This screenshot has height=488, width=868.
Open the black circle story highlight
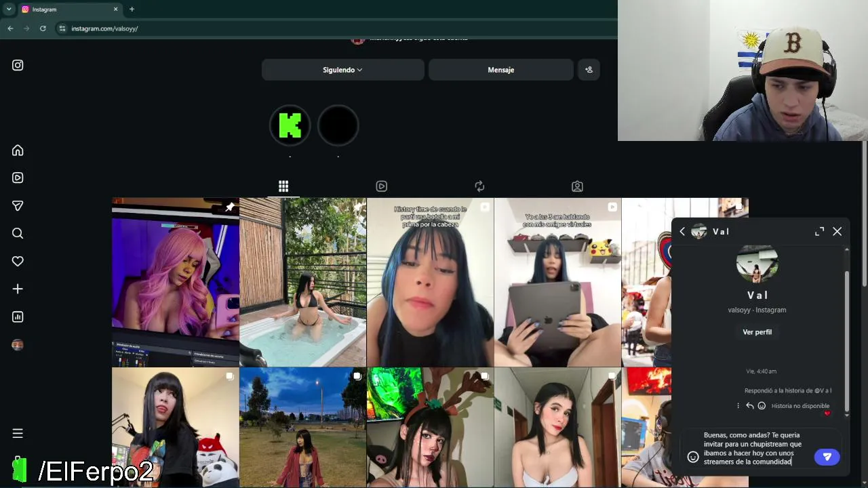[x=338, y=125]
